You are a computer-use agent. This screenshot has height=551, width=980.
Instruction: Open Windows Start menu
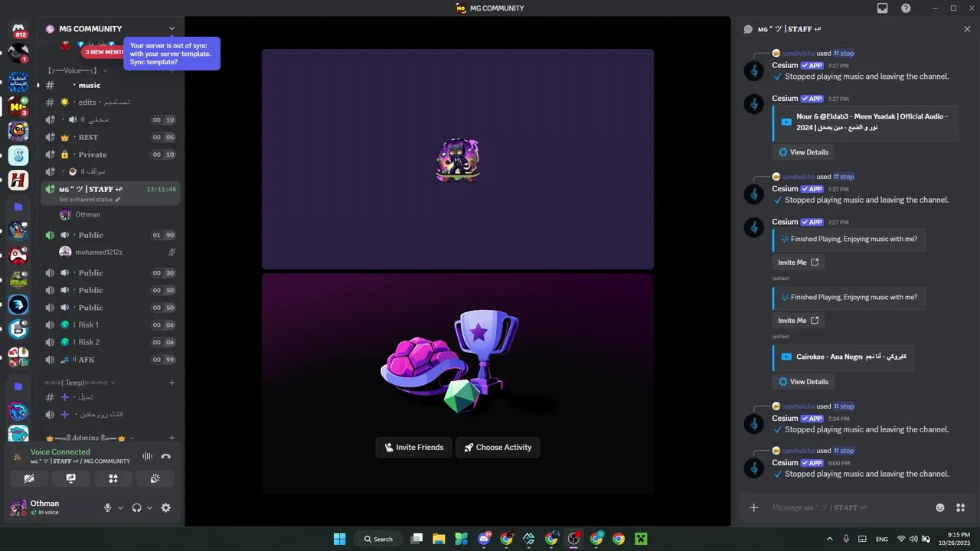pos(339,539)
